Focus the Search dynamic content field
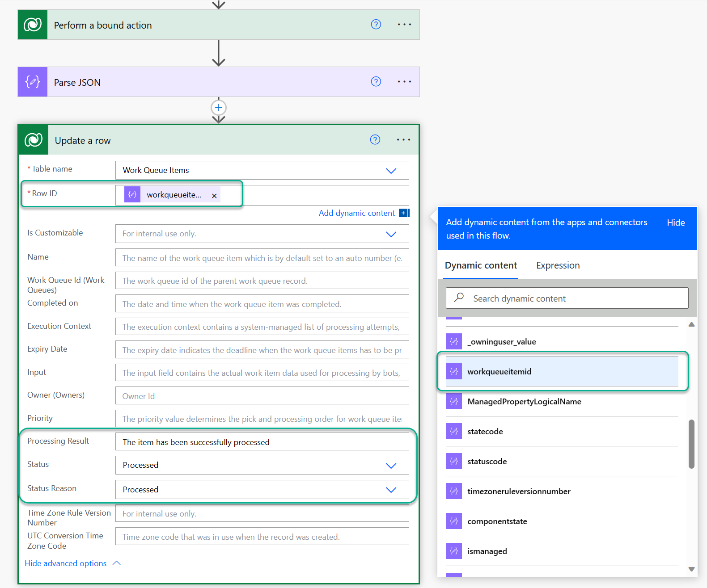Image resolution: width=707 pixels, height=588 pixels. [567, 298]
